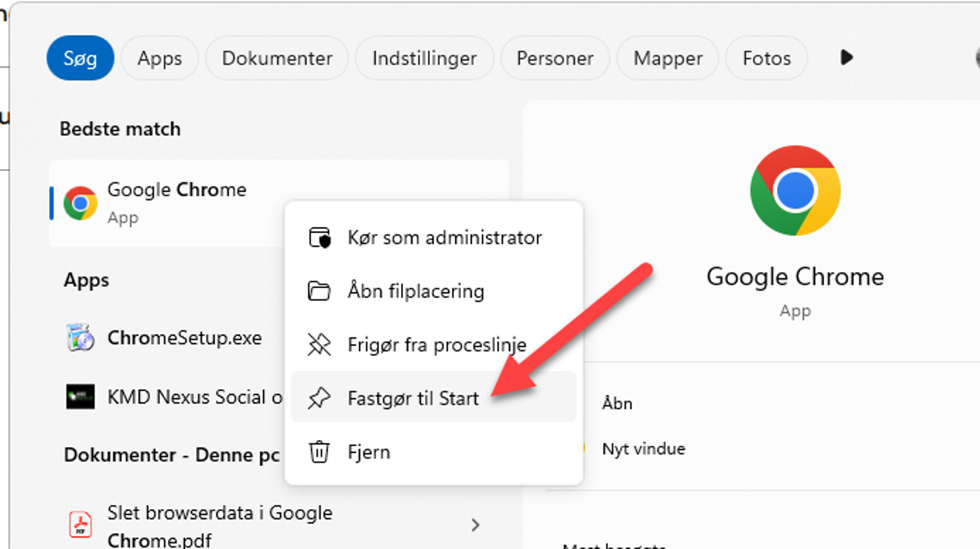Image resolution: width=980 pixels, height=549 pixels.
Task: Click the ChromeSetup.exe installer icon
Action: 80,338
